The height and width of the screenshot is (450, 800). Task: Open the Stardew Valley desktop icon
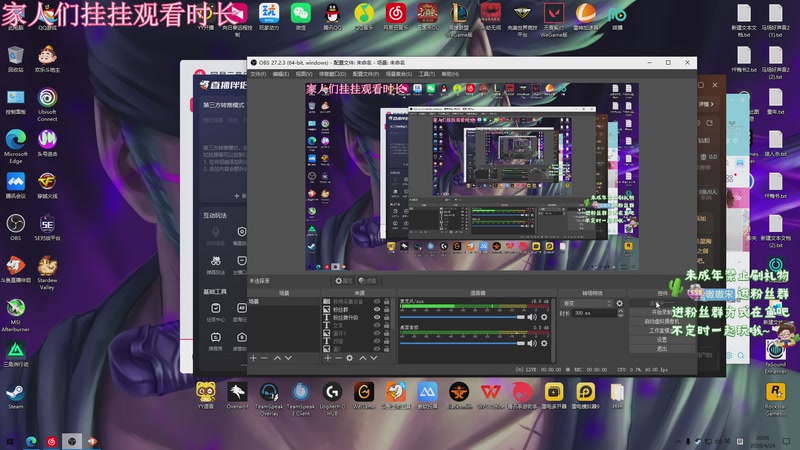(47, 273)
